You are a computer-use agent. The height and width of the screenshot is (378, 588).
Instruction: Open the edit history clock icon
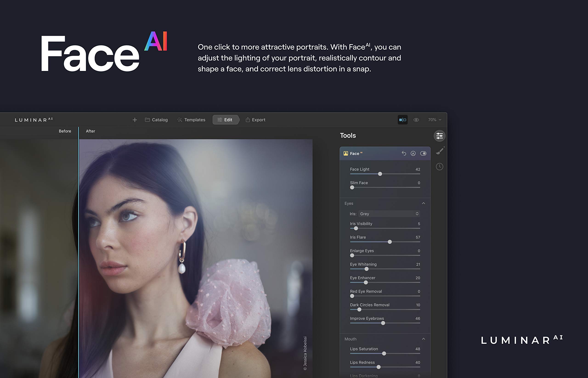439,167
